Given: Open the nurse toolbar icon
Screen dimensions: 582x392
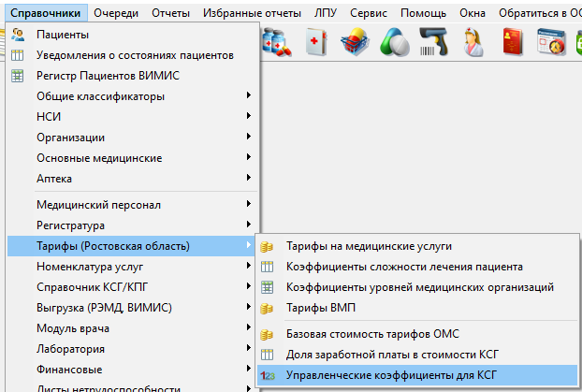Looking at the screenshot, I should click(473, 42).
